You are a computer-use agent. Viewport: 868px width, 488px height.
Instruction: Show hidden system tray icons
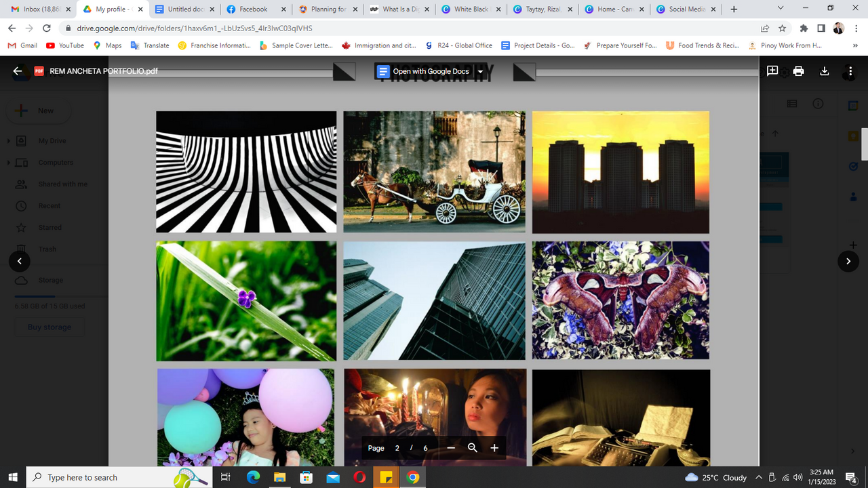click(759, 477)
